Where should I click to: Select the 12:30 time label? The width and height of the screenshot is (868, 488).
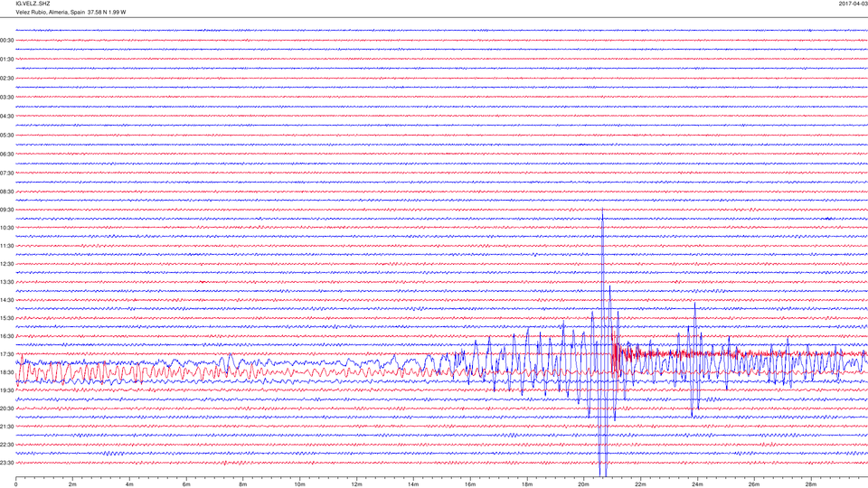6,264
